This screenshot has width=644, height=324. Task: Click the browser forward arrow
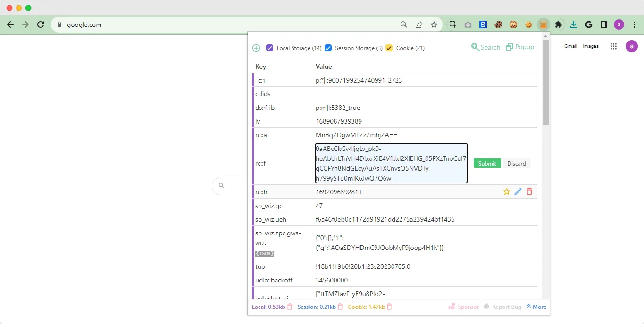click(x=25, y=25)
